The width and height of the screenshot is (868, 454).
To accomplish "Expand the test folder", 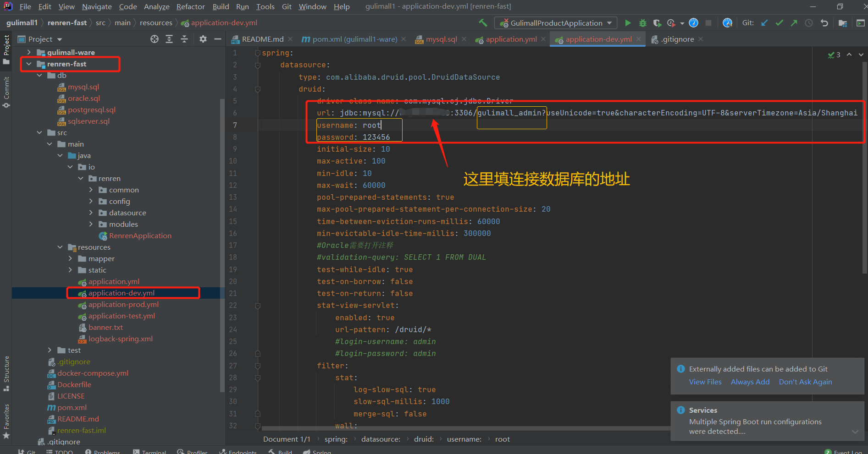I will pyautogui.click(x=50, y=350).
